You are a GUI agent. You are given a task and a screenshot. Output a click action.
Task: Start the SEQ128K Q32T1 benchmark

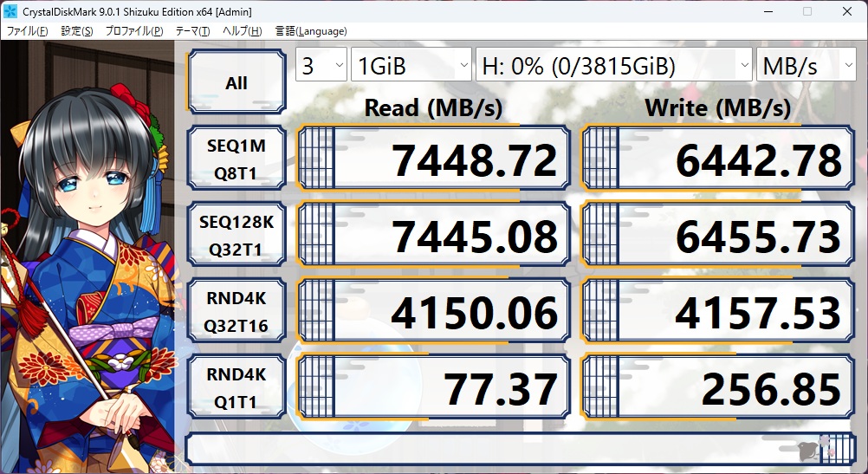[236, 236]
